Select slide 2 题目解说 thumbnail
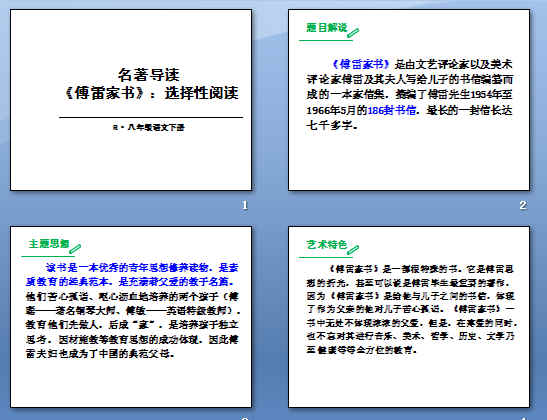The image size is (547, 420). [x=409, y=100]
